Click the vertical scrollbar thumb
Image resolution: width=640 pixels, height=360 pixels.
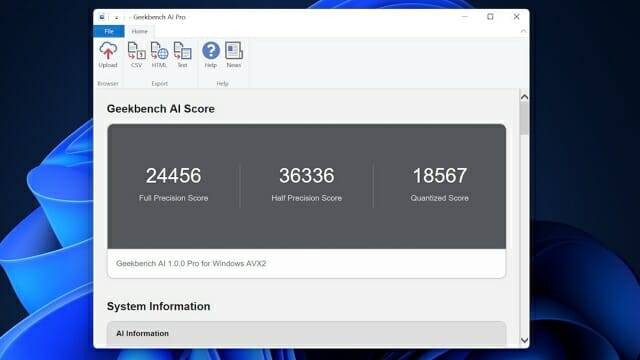click(524, 118)
